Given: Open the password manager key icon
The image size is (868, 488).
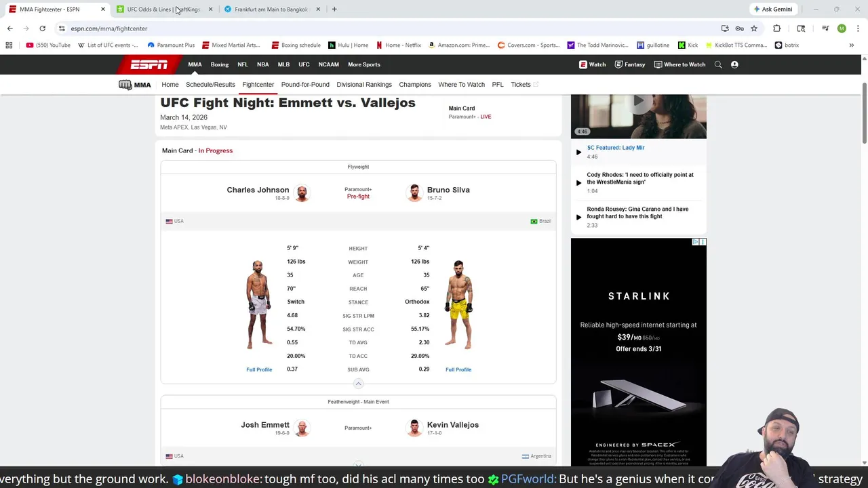Looking at the screenshot, I should [739, 28].
